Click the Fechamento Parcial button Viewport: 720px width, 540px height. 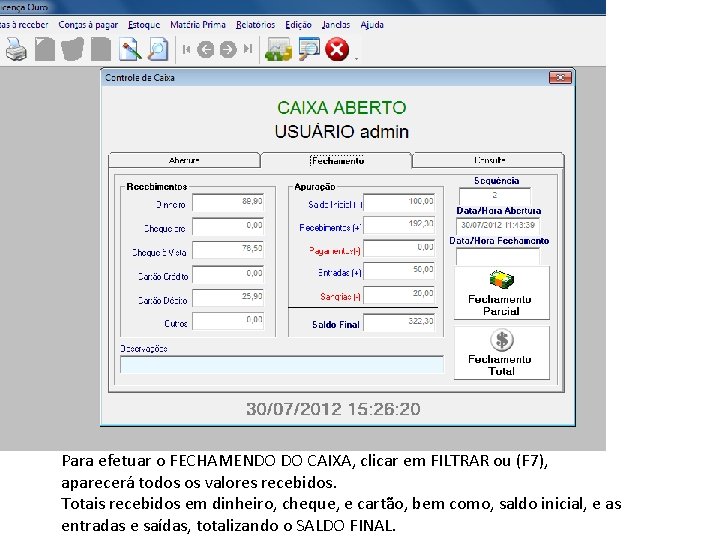point(501,293)
